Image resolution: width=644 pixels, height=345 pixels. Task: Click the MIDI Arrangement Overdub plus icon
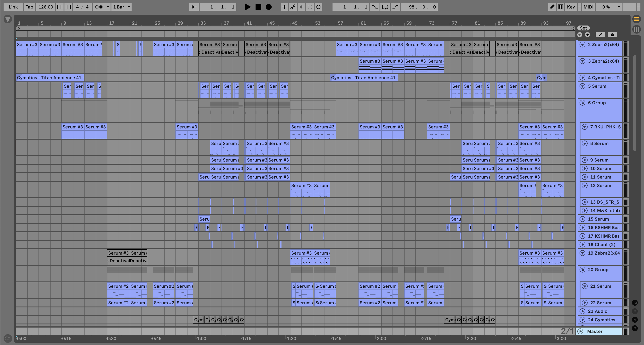click(284, 7)
